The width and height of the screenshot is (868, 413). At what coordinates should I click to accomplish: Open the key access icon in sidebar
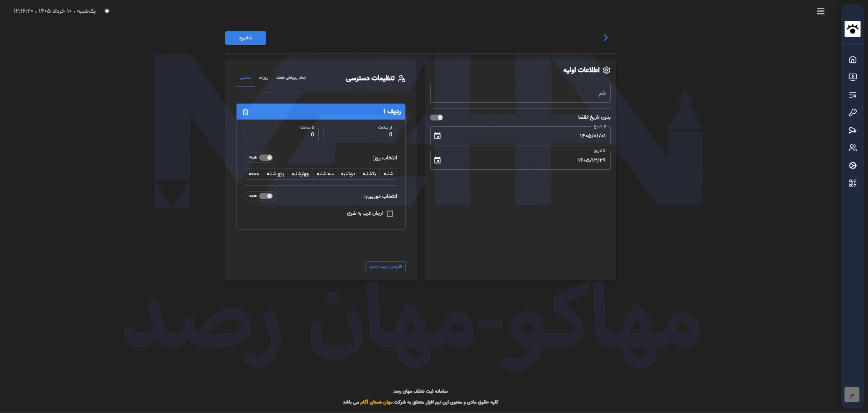click(x=853, y=112)
